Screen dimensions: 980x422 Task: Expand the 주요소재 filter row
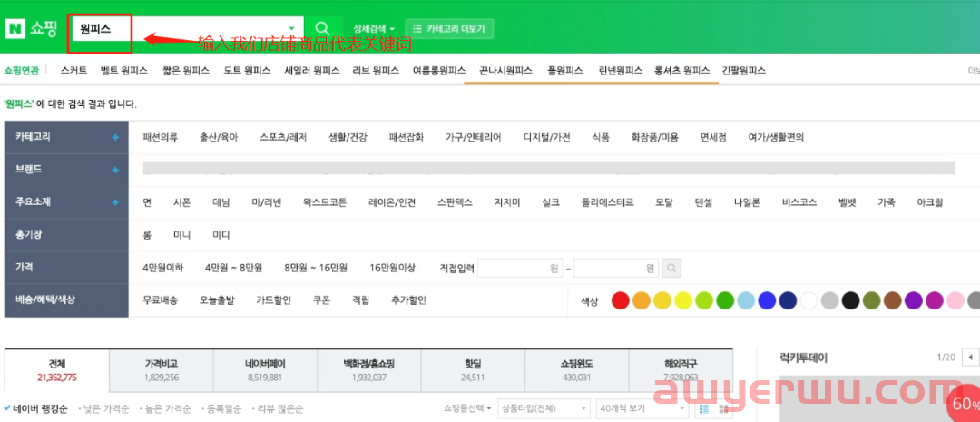pos(115,202)
